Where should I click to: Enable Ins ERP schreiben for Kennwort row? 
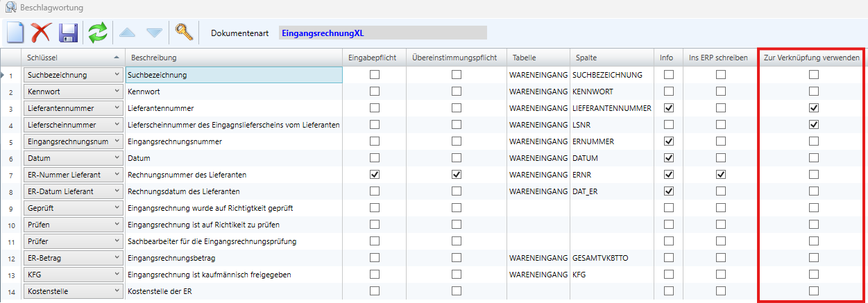click(721, 92)
